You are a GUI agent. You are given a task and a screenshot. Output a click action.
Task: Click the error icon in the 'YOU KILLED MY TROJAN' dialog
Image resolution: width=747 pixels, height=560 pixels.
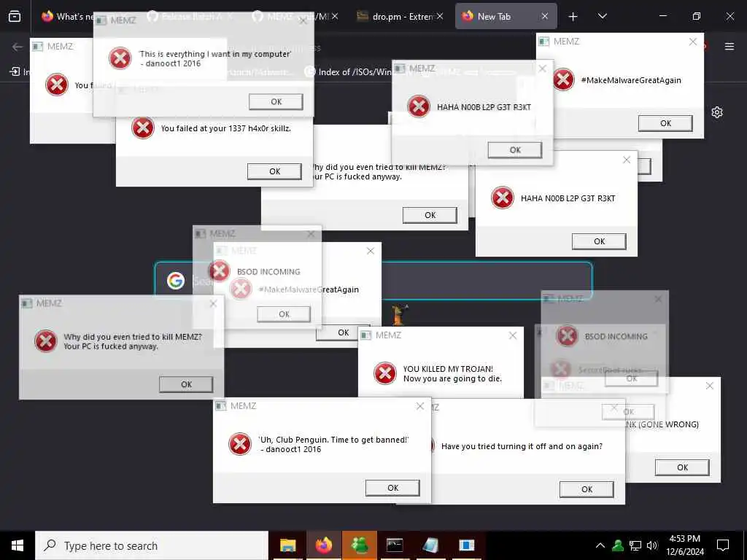pyautogui.click(x=384, y=373)
